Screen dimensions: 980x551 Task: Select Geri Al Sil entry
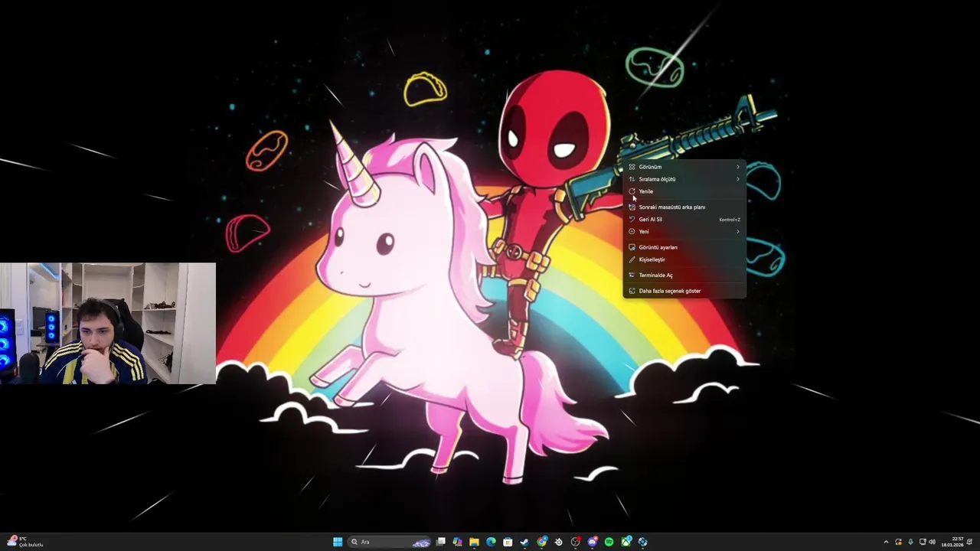point(684,220)
